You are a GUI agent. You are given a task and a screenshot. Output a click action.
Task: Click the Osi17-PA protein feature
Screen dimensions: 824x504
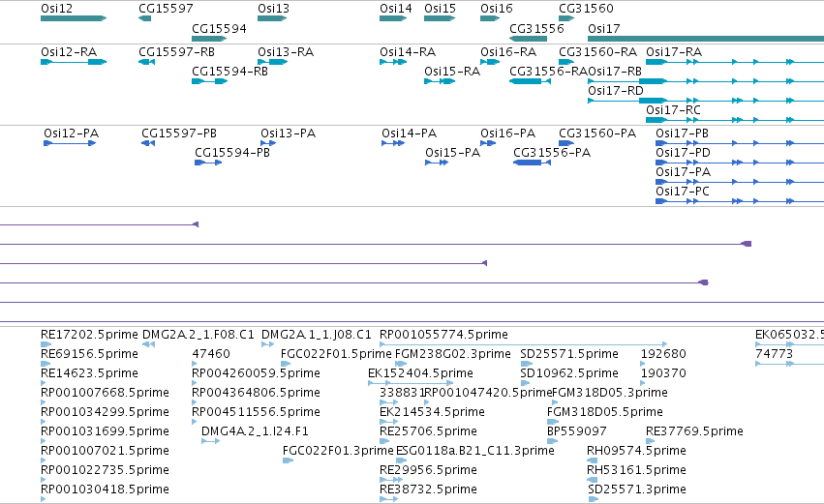coord(740,182)
